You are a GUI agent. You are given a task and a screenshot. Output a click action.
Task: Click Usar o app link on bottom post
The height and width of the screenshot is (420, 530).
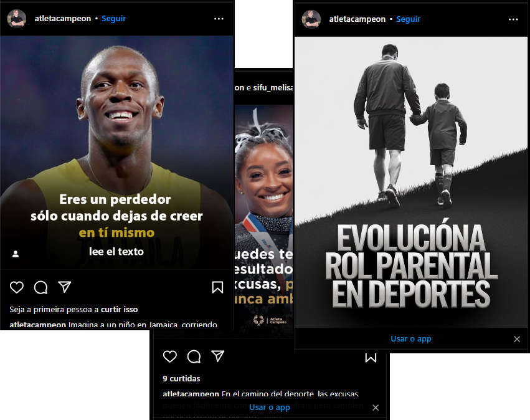pyautogui.click(x=270, y=408)
